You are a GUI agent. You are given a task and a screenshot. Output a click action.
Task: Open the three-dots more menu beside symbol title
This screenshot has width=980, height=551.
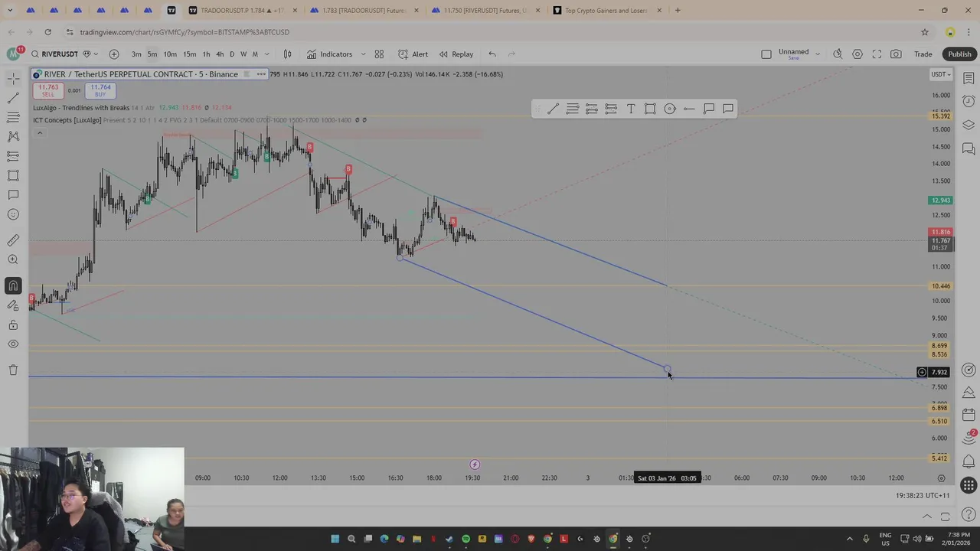click(x=261, y=74)
